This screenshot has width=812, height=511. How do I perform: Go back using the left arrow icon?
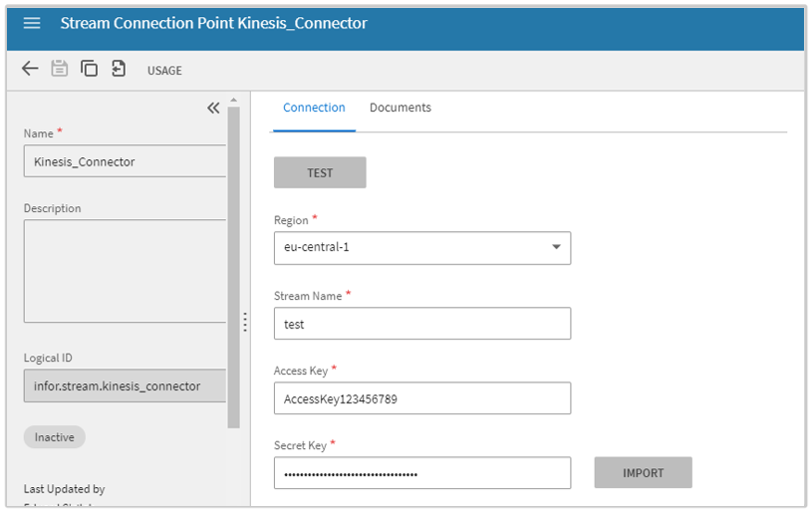pyautogui.click(x=30, y=69)
